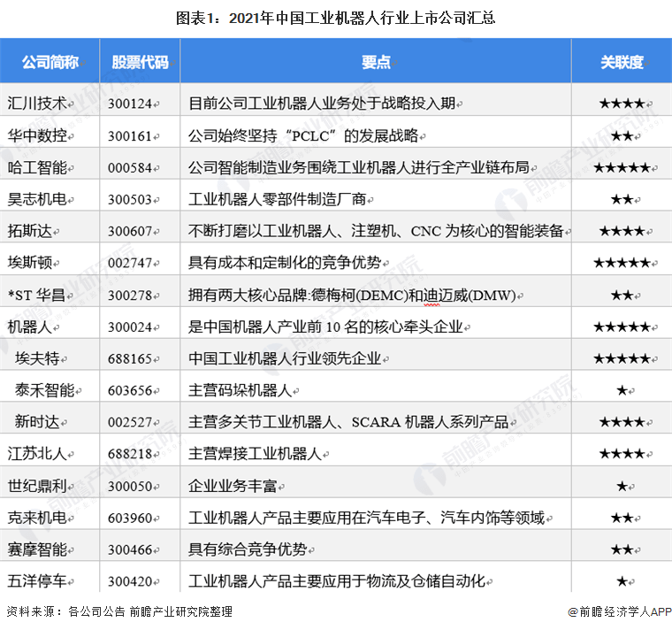Select the 公司简称 column header
This screenshot has width=672, height=630.
tap(50, 63)
